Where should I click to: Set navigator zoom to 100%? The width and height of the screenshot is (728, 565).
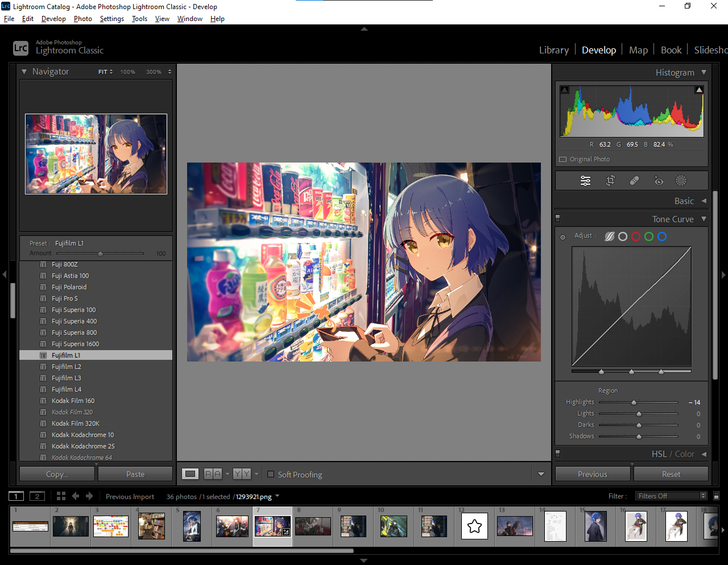click(128, 72)
